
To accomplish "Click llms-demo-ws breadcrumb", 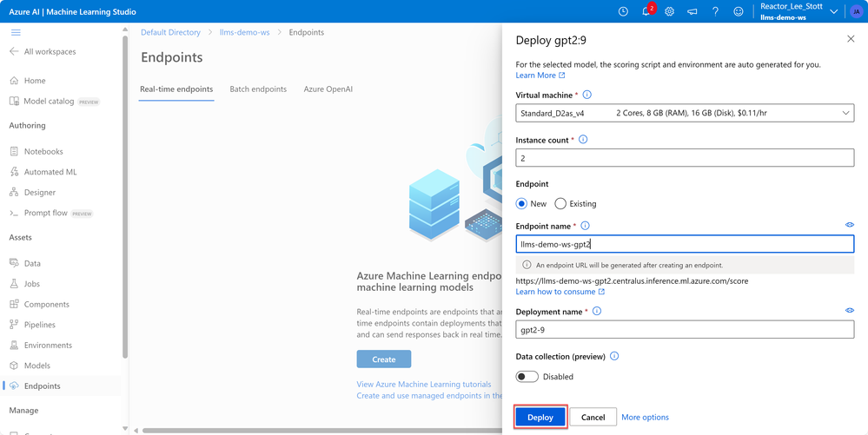I will (245, 33).
